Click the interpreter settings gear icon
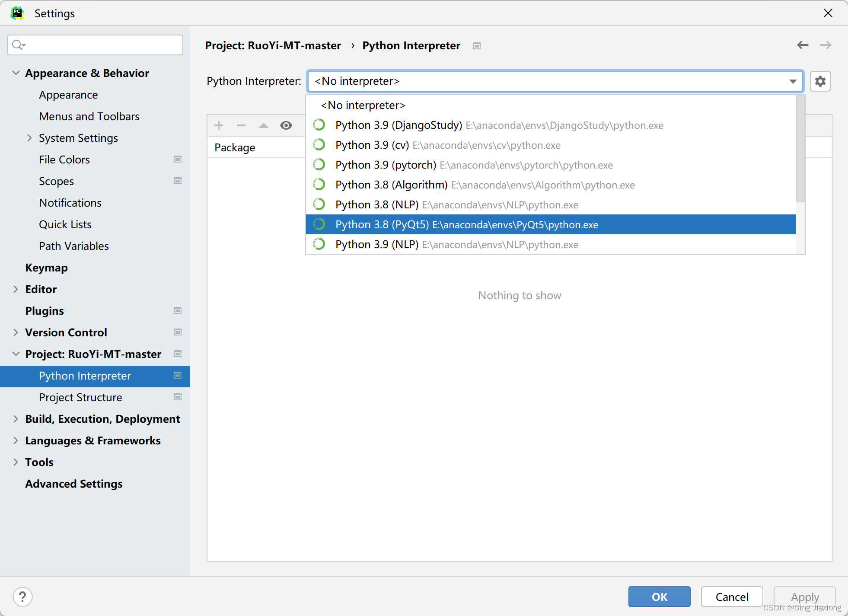Image resolution: width=848 pixels, height=616 pixels. (x=820, y=81)
